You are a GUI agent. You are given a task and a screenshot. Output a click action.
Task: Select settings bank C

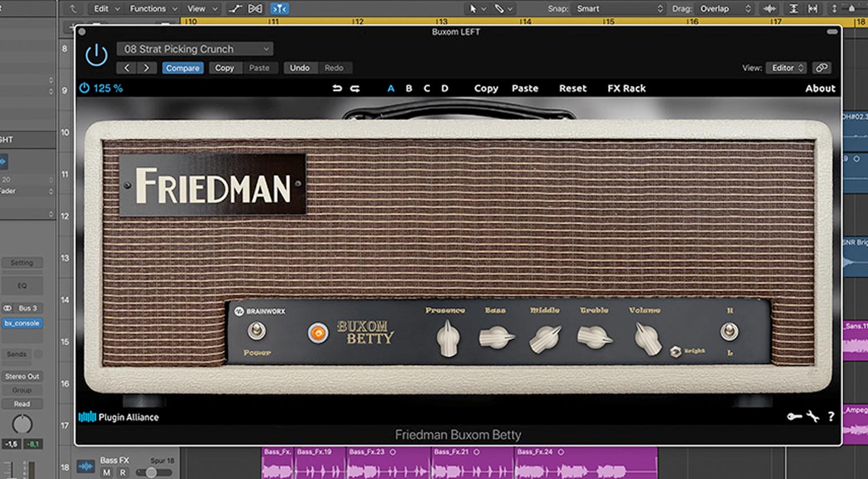pos(427,88)
